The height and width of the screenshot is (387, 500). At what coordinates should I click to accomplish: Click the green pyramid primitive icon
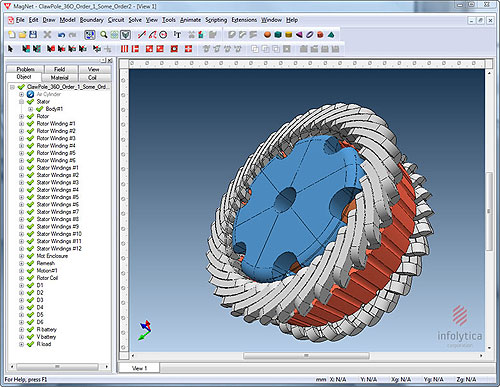[x=331, y=35]
